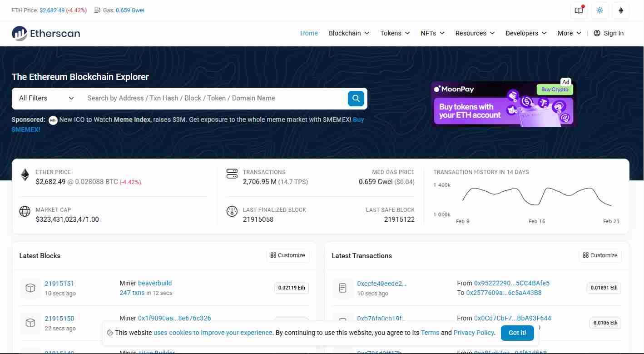This screenshot has width=644, height=354.
Task: Click Buy Crypto on MoonPay ad
Action: tap(555, 90)
